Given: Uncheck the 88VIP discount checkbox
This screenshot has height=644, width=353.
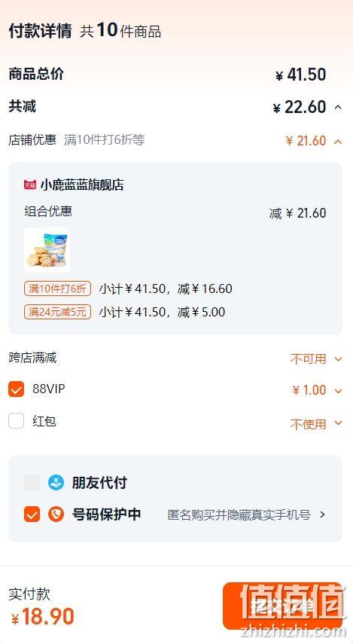Looking at the screenshot, I should (17, 389).
